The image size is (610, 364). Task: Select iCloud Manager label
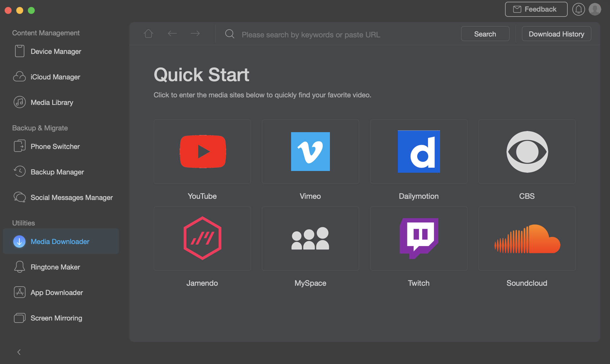pyautogui.click(x=55, y=77)
